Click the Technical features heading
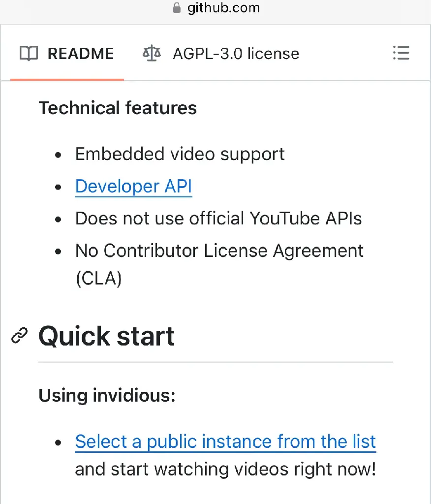Image resolution: width=431 pixels, height=504 pixels. [x=118, y=108]
